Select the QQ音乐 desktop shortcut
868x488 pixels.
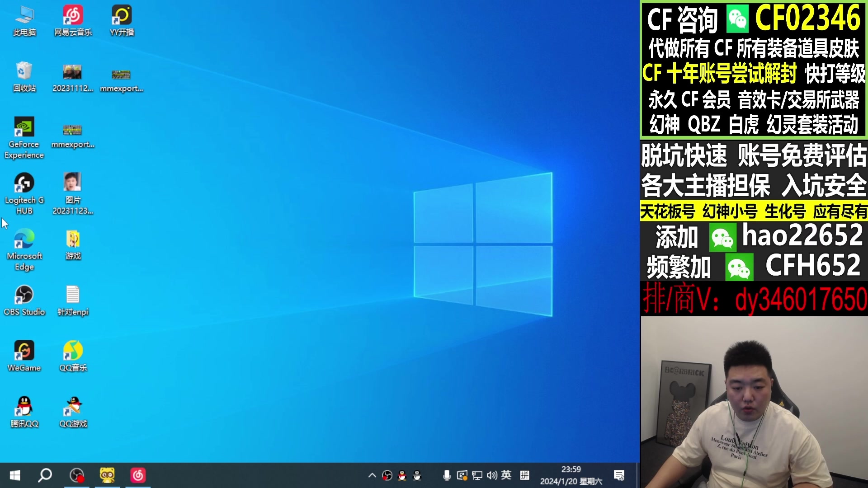point(73,357)
